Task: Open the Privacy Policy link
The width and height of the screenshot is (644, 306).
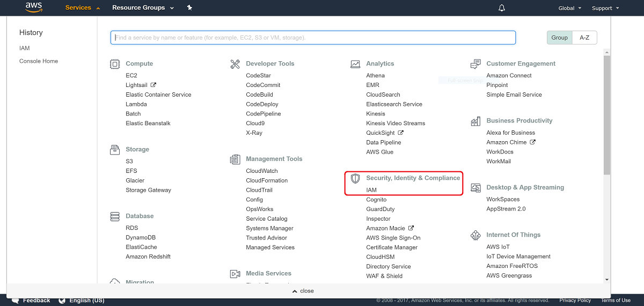Action: [575, 301]
